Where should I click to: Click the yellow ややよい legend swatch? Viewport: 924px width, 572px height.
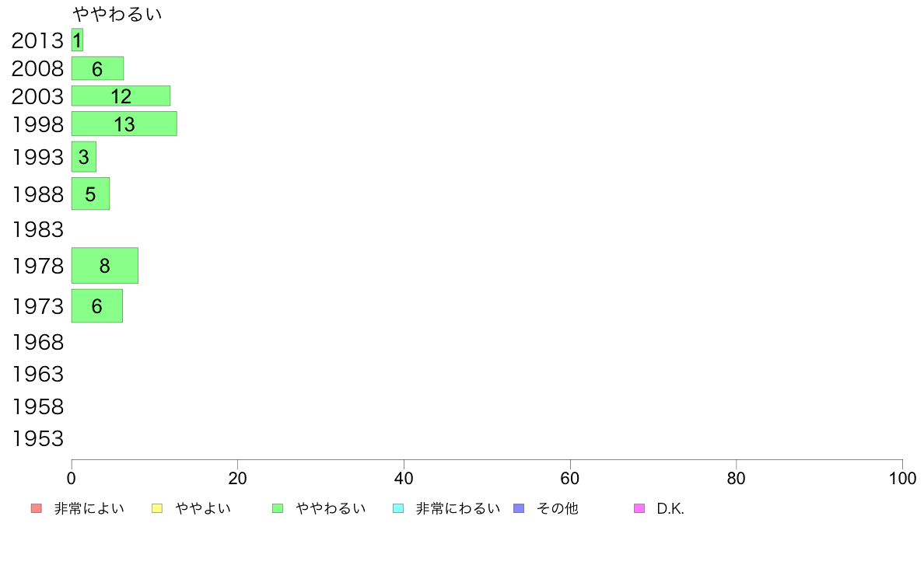[157, 508]
